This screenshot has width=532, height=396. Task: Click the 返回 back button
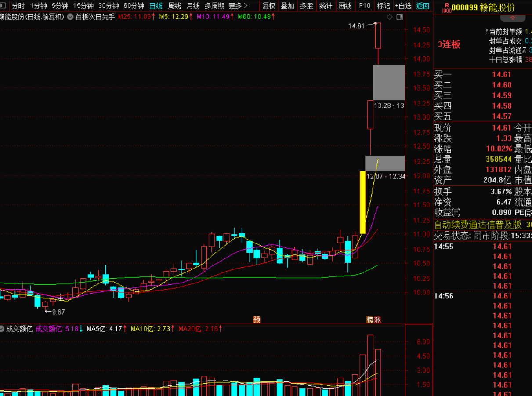pyautogui.click(x=423, y=6)
